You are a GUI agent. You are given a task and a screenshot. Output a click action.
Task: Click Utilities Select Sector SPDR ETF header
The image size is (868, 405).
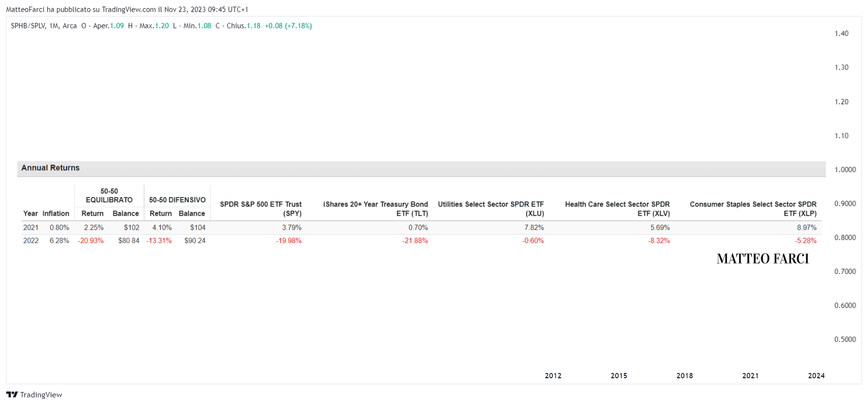491,208
